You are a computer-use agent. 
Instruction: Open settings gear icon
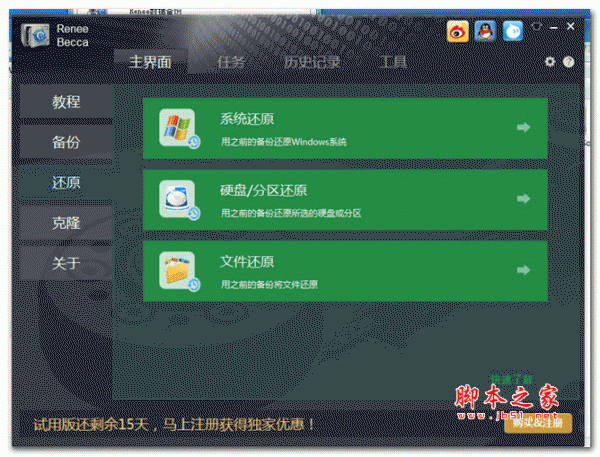[x=550, y=62]
